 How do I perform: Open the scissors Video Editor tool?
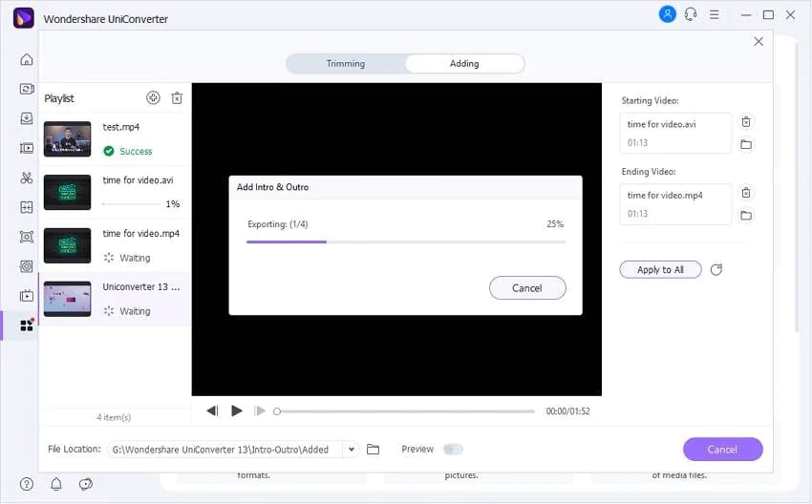point(27,178)
